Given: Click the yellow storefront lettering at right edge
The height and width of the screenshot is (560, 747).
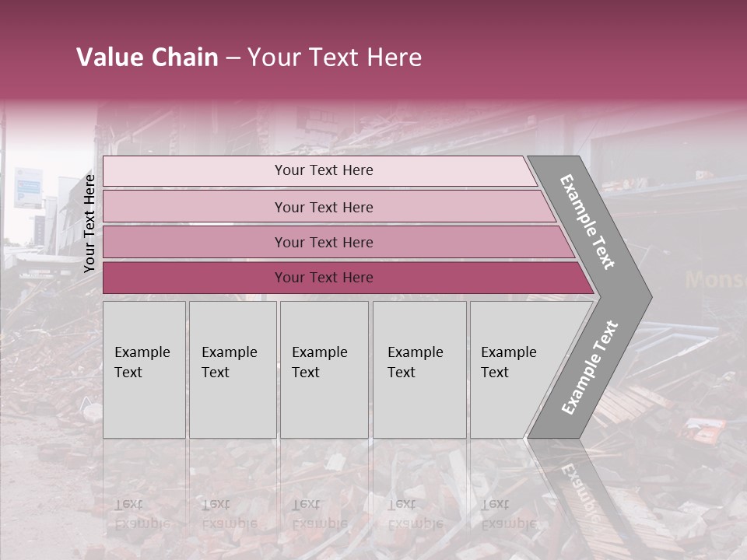Looking at the screenshot, I should tap(714, 280).
